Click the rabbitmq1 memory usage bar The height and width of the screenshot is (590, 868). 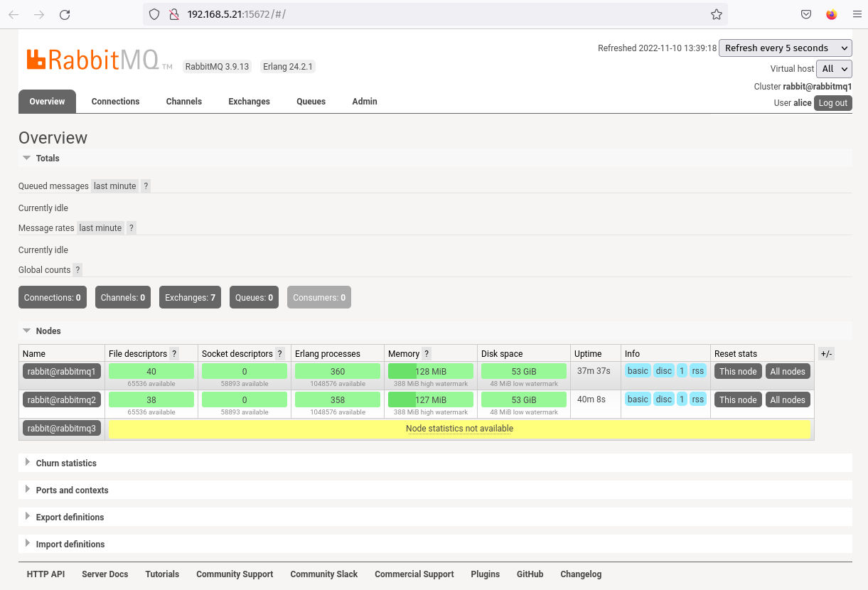tap(431, 371)
